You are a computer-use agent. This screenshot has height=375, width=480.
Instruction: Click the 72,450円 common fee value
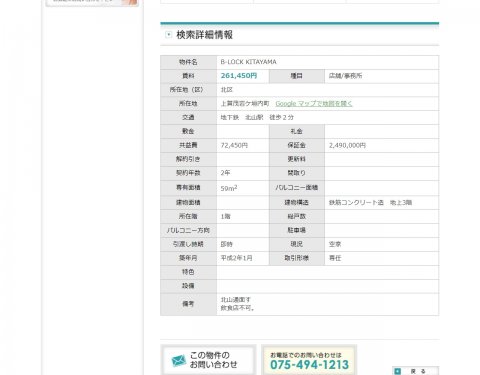(234, 145)
